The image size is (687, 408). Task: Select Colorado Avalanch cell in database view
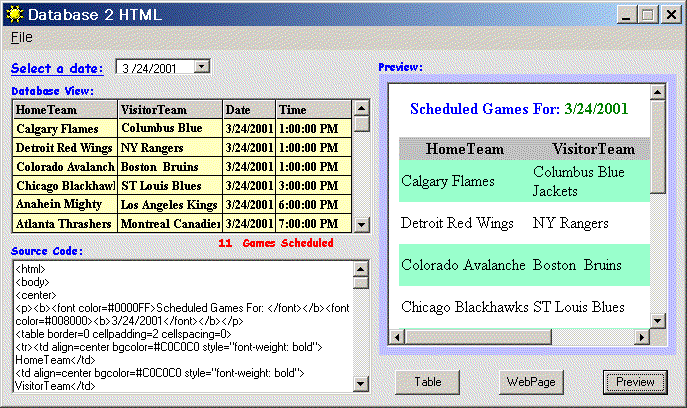pos(65,167)
